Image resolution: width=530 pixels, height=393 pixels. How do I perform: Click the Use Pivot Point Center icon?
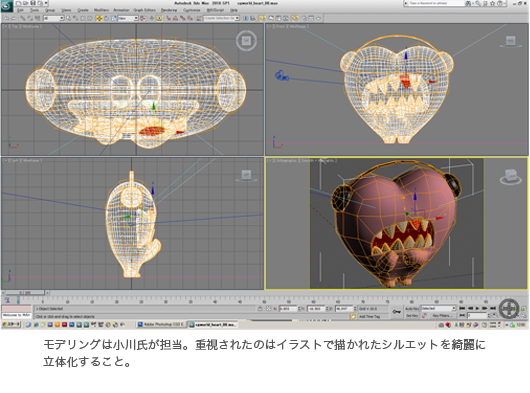click(x=143, y=18)
